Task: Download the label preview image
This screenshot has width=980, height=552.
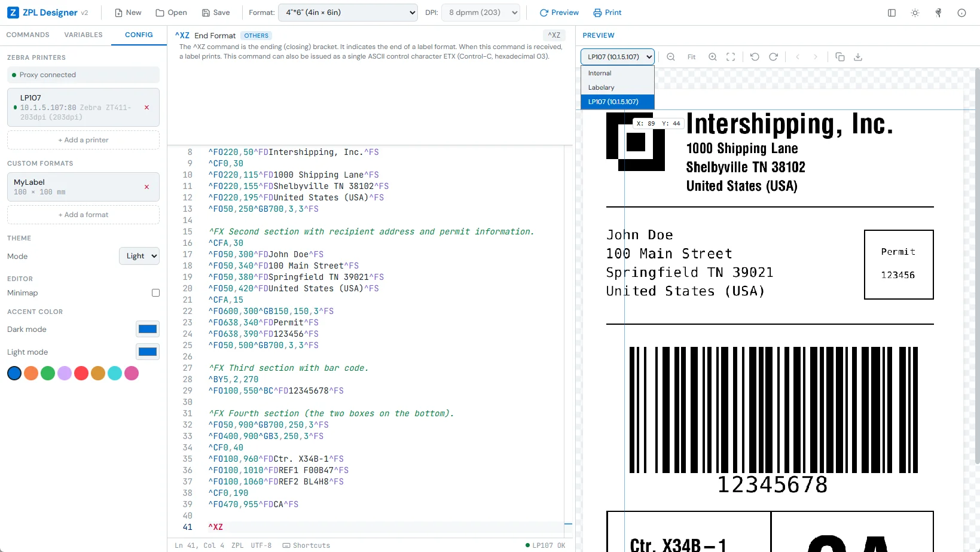Action: tap(858, 57)
